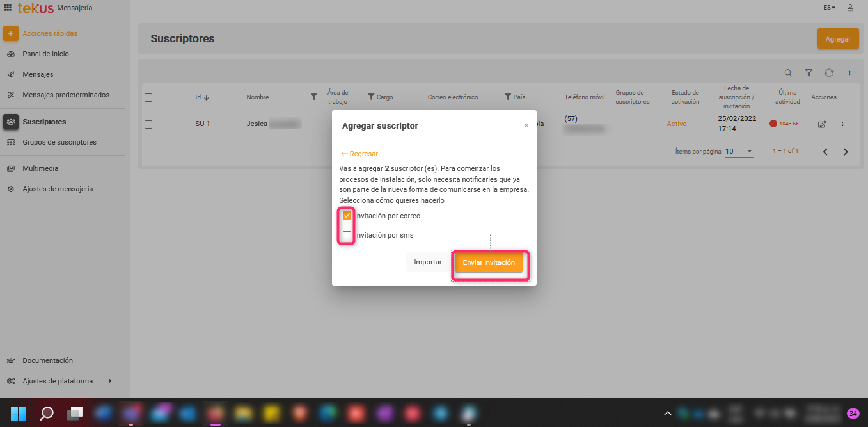Click the search icon above the table

[788, 73]
